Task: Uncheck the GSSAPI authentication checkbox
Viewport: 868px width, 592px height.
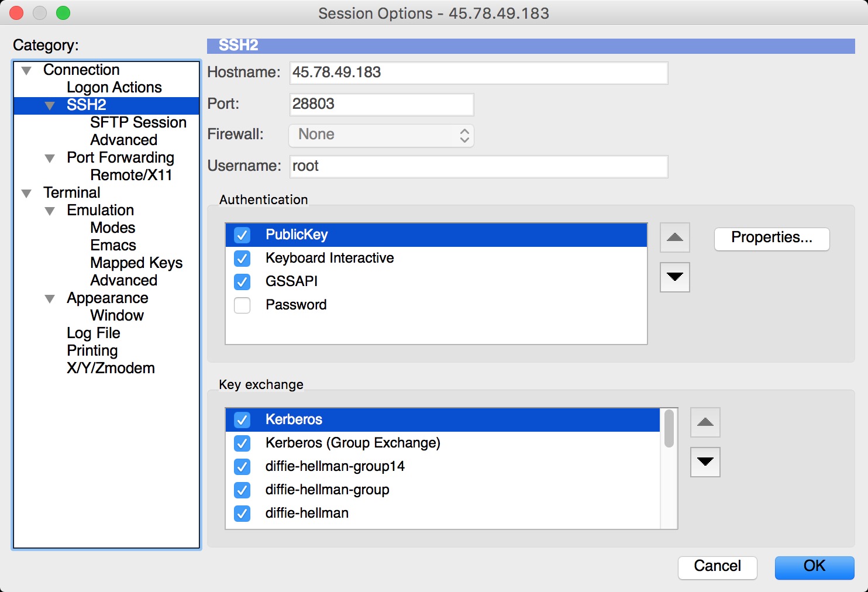Action: [242, 282]
